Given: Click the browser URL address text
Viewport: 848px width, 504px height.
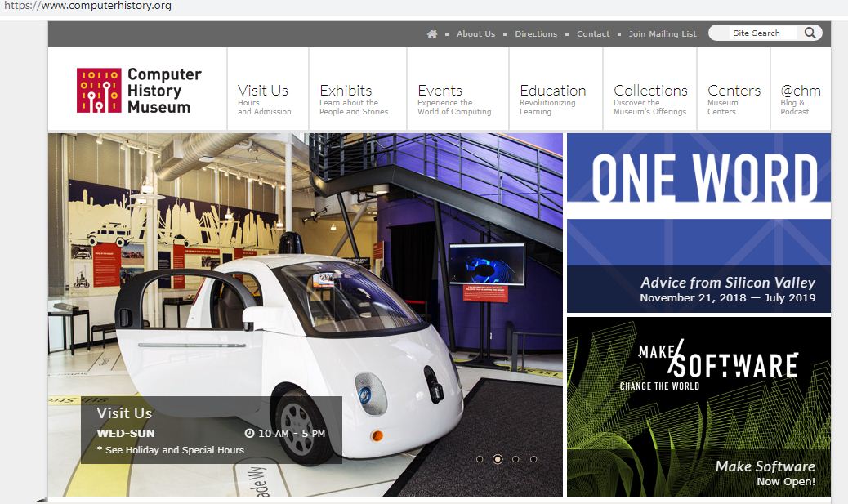Looking at the screenshot, I should click(87, 6).
